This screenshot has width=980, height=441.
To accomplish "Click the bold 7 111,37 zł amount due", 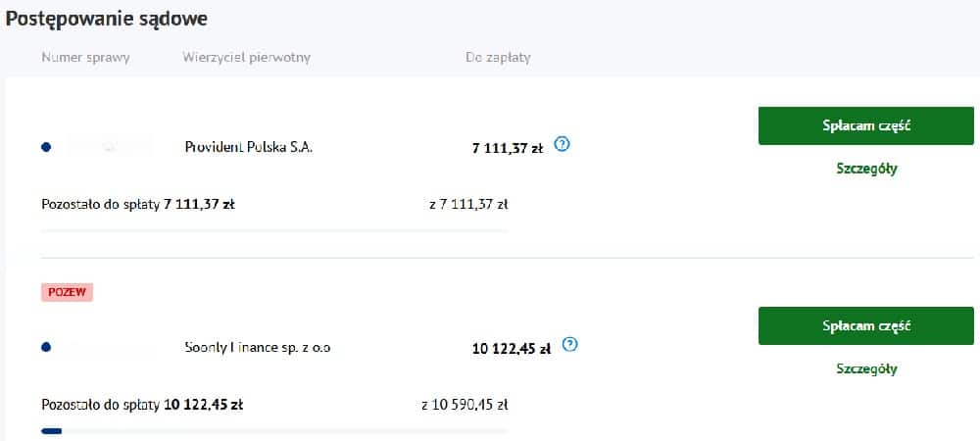I will (x=507, y=148).
